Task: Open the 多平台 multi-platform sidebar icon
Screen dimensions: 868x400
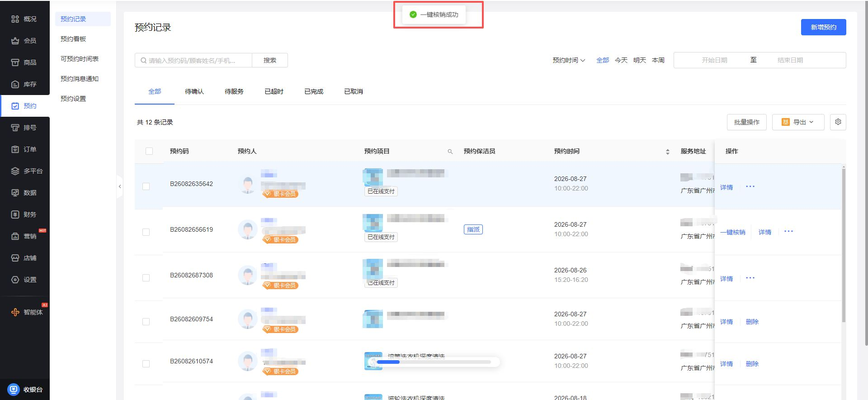Action: pos(15,171)
